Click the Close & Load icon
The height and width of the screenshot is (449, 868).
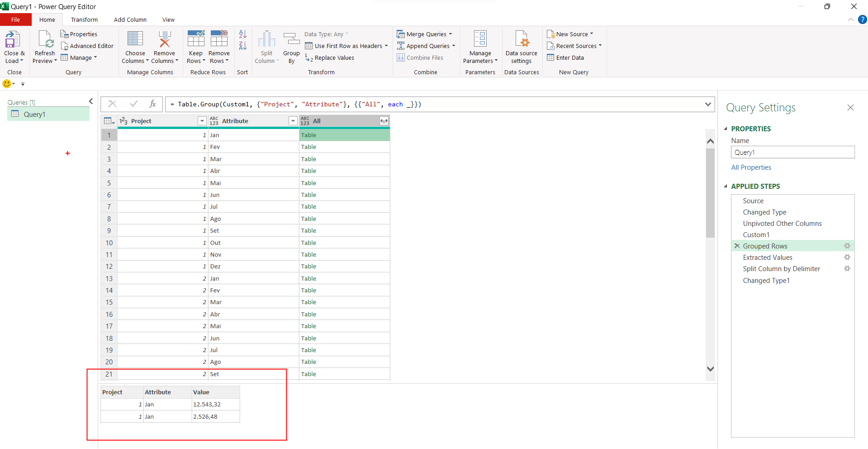tap(13, 39)
